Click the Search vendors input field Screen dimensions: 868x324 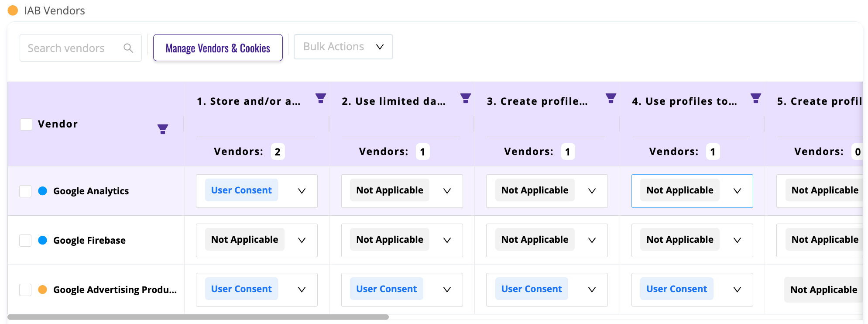coord(81,48)
